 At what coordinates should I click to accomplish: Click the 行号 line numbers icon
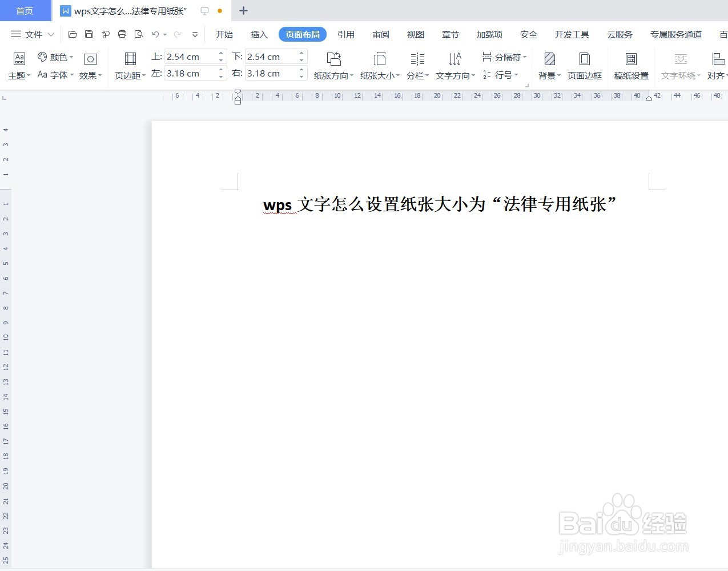pos(487,75)
